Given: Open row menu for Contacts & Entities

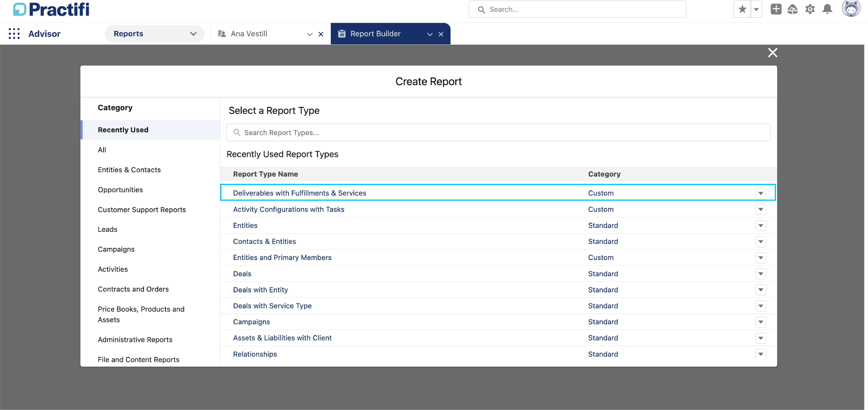Looking at the screenshot, I should point(760,242).
